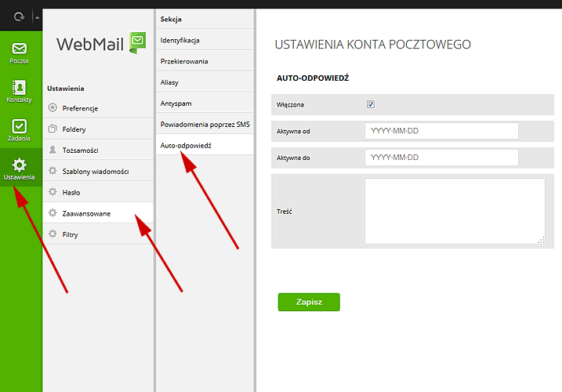Image resolution: width=562 pixels, height=392 pixels.
Task: Open Preferencje settings entry
Action: tap(98, 108)
